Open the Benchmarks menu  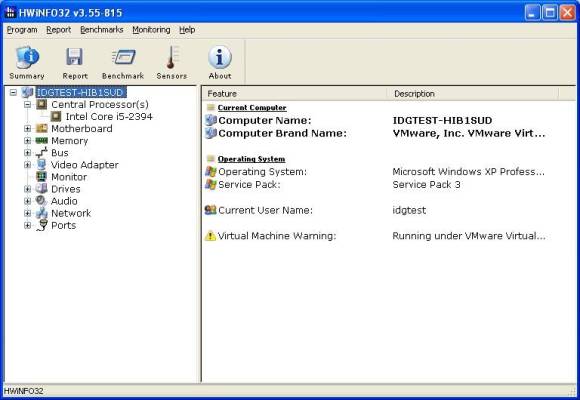(102, 30)
